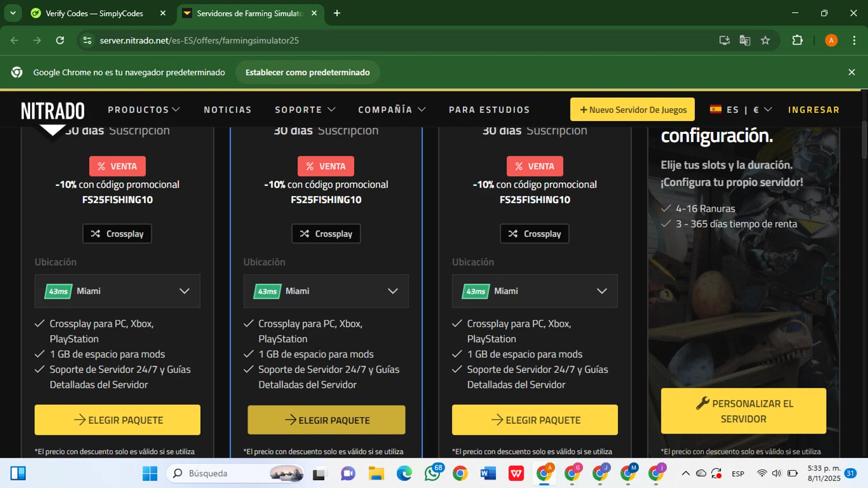Click the Windows taskbar search box
The image size is (868, 488).
point(236,474)
